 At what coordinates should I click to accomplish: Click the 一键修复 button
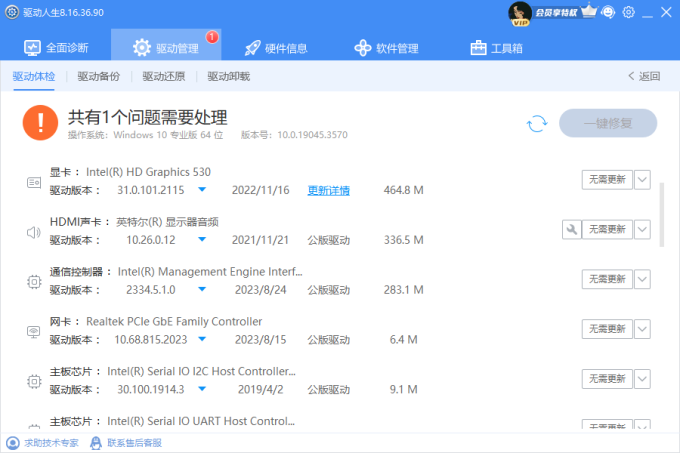[608, 124]
